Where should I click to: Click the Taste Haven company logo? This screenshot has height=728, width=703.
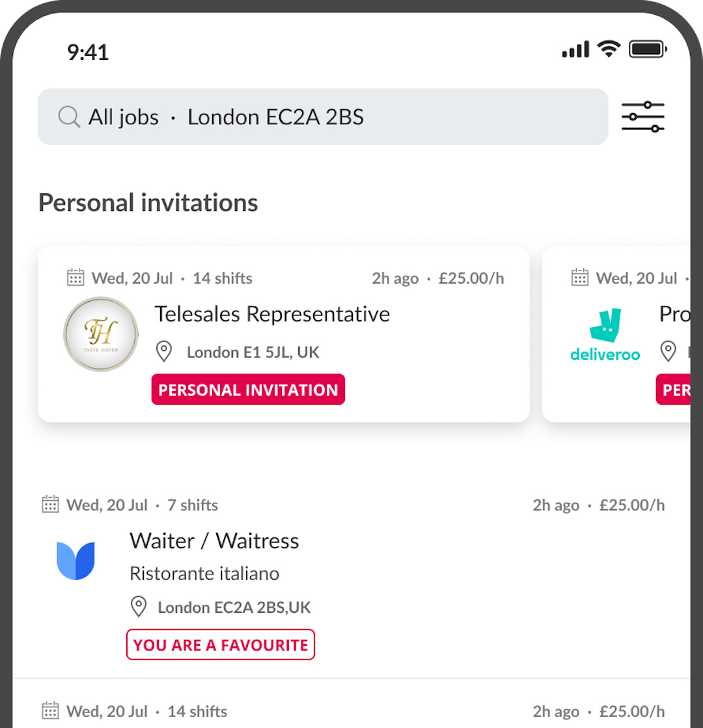(101, 334)
